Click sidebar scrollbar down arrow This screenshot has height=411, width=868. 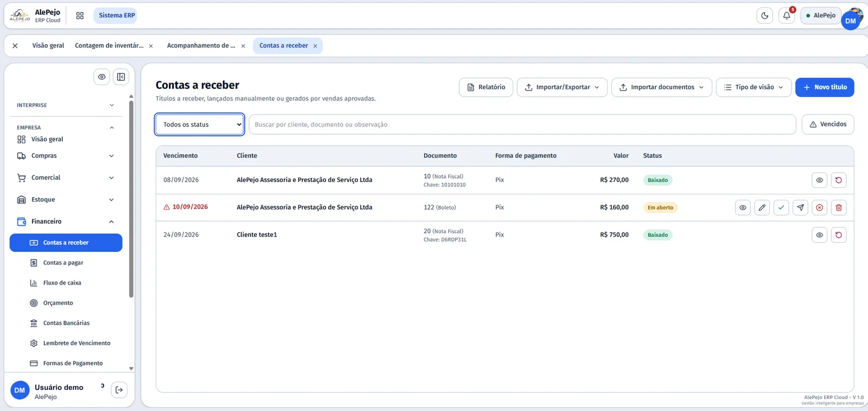[x=131, y=369]
